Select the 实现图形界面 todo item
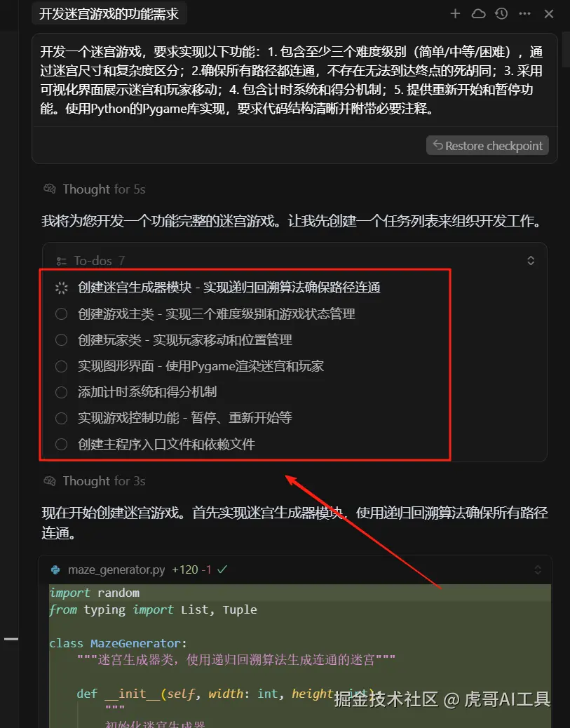Image resolution: width=570 pixels, height=728 pixels. pyautogui.click(x=201, y=366)
